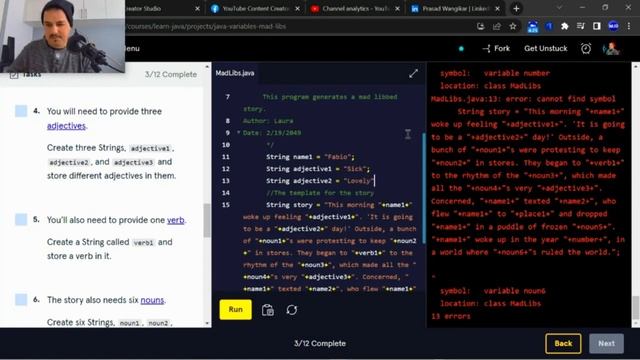Place cursor at end of line 13
Screen dimensions: 640x360
click(x=374, y=181)
